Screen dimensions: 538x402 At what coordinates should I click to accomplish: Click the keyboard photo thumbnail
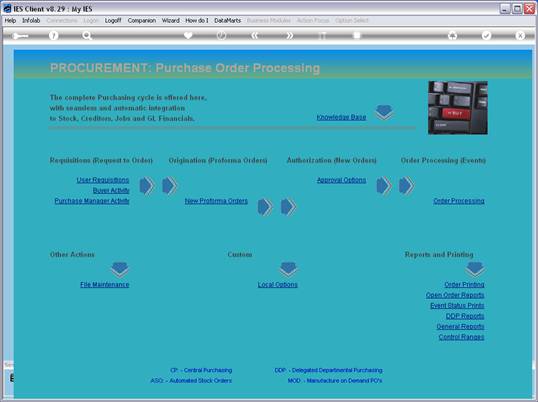(x=458, y=108)
